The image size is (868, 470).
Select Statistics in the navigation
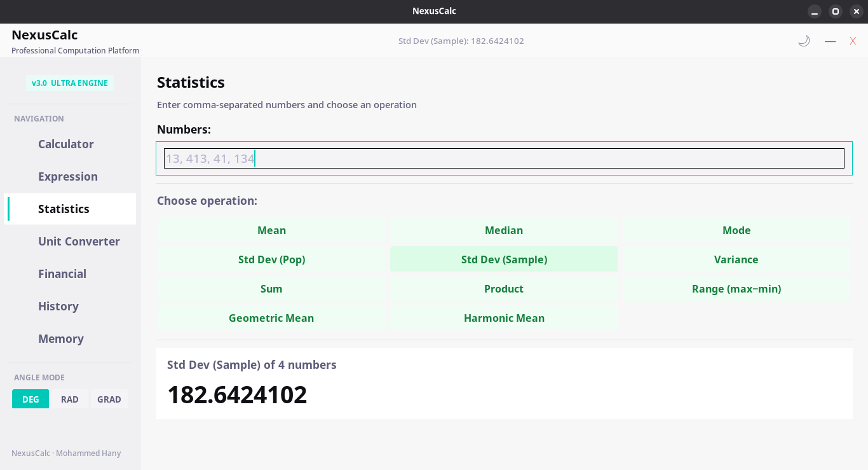pos(70,209)
